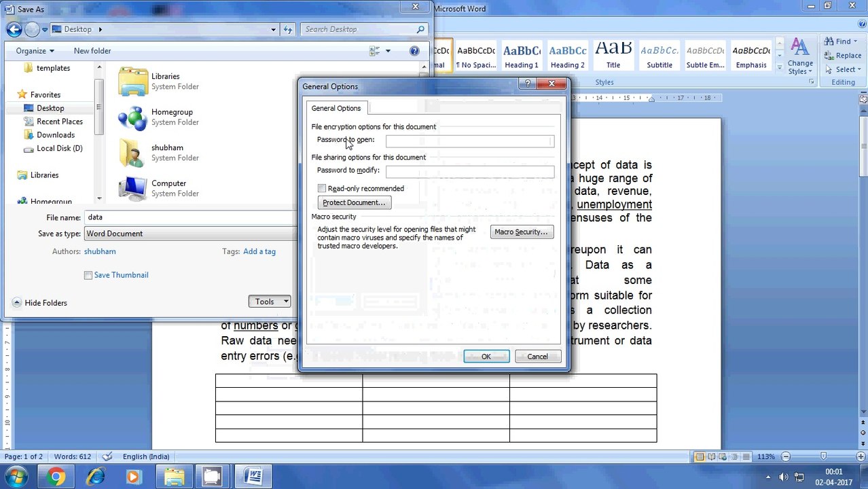
Task: Open the Save as type combo box
Action: pos(190,234)
